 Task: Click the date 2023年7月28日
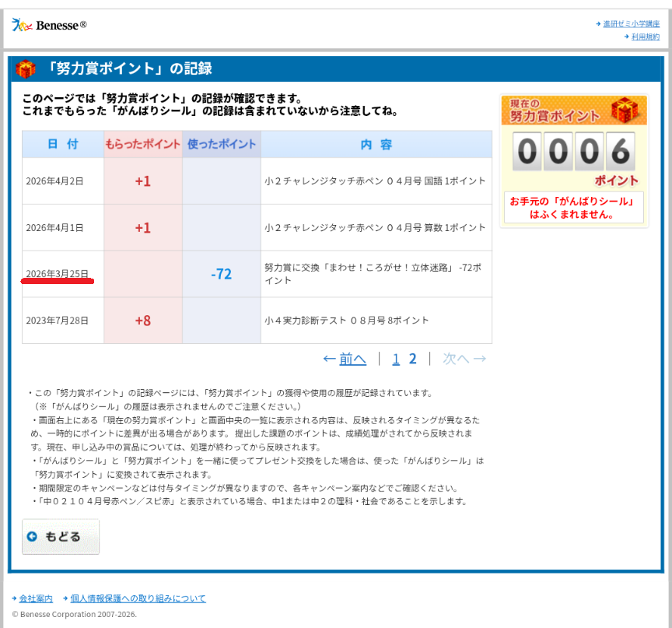pyautogui.click(x=57, y=321)
